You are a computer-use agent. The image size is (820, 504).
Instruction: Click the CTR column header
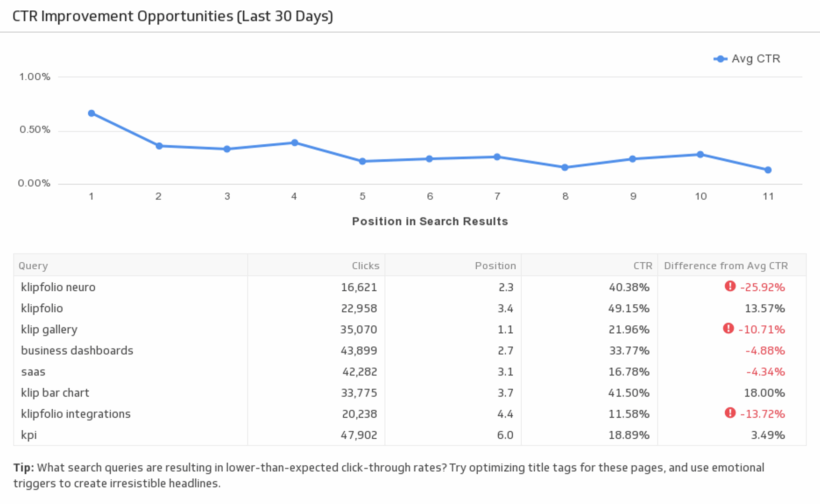coord(643,266)
